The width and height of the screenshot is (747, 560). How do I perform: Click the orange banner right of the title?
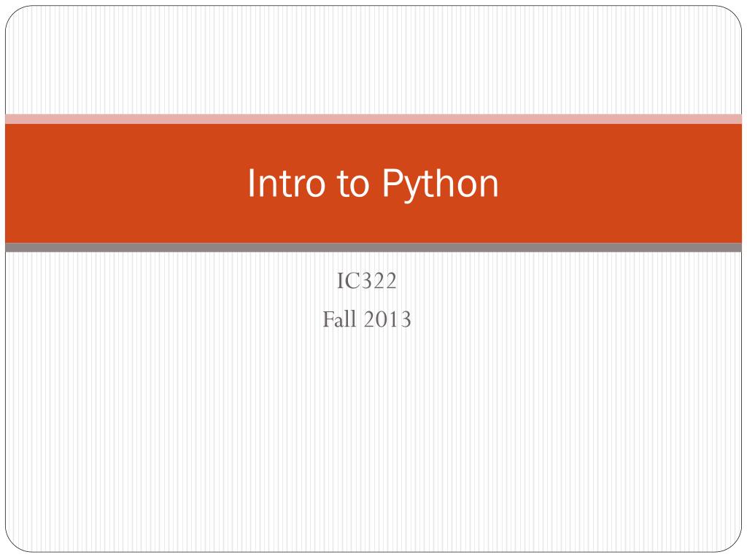(x=619, y=183)
